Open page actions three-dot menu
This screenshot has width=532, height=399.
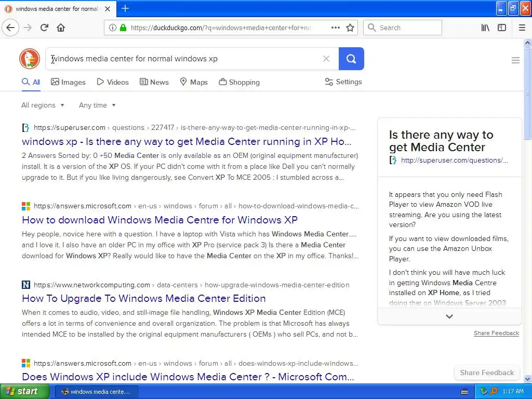click(335, 28)
